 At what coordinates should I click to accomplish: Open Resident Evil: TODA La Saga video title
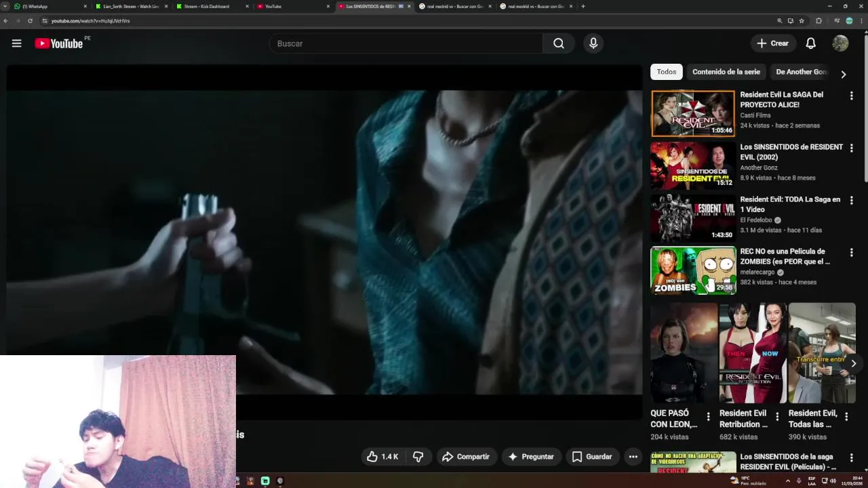click(790, 204)
